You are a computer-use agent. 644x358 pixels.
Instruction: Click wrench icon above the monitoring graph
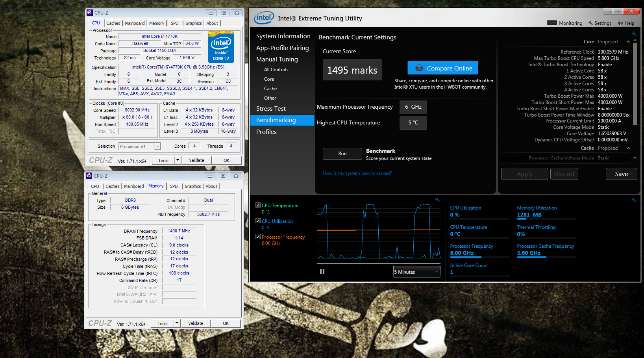437,200
